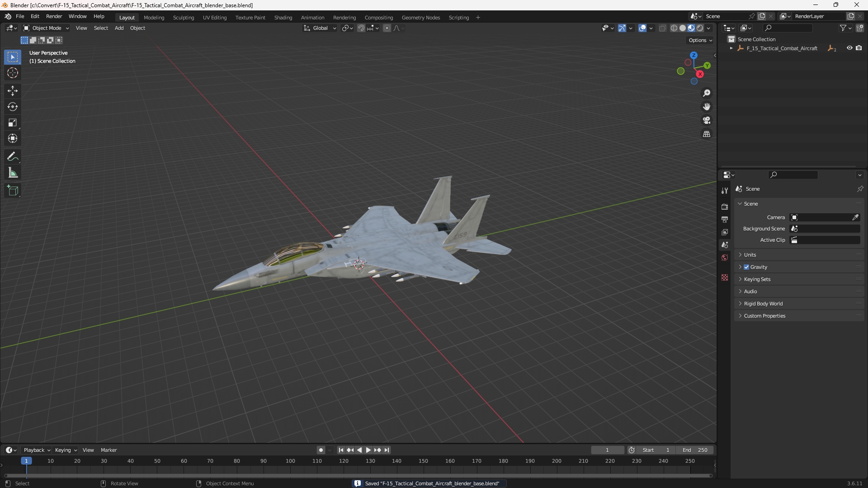Expand the Units panel
This screenshot has height=488, width=868.
pos(799,255)
